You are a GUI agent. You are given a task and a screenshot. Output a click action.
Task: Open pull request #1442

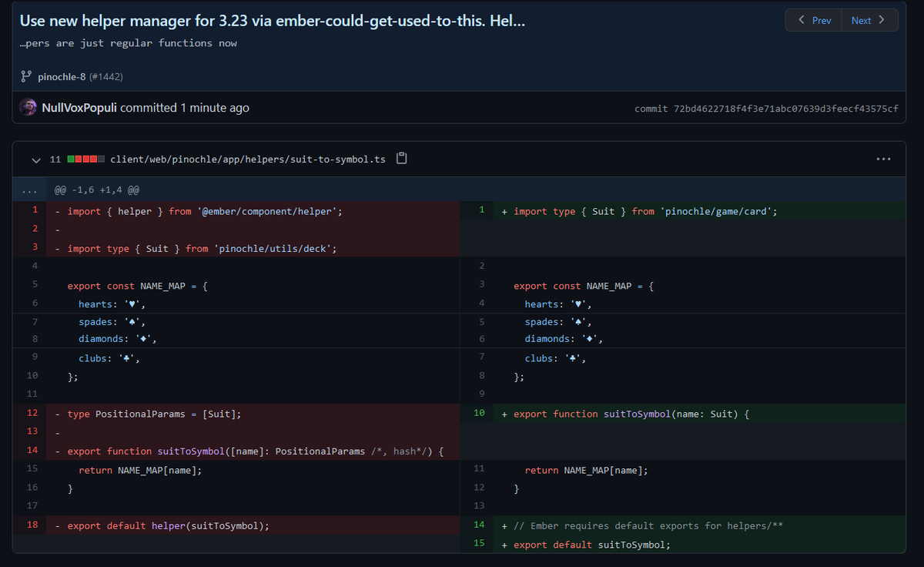click(106, 77)
